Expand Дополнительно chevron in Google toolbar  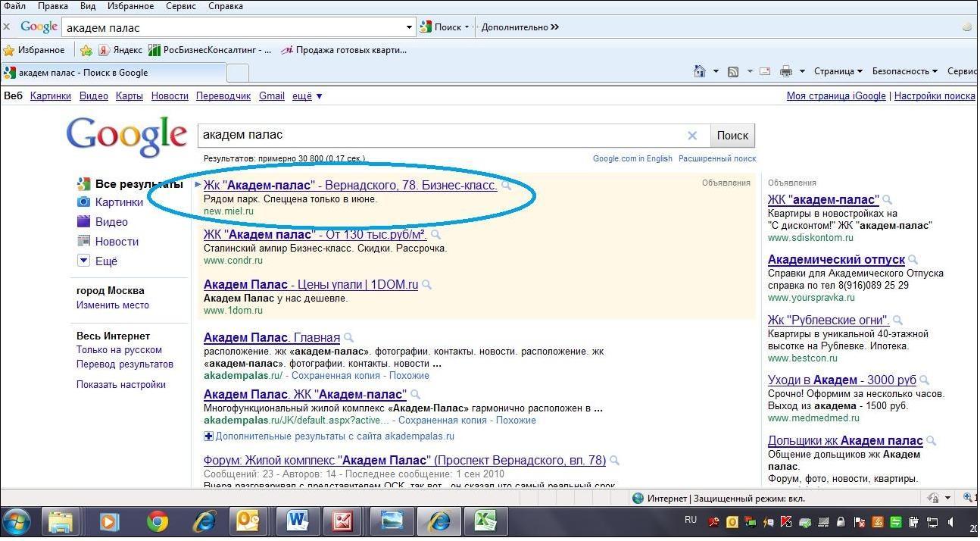point(554,27)
